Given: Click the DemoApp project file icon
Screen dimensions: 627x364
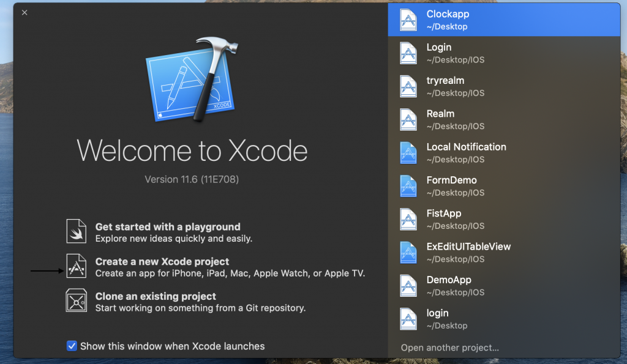Looking at the screenshot, I should [x=408, y=285].
